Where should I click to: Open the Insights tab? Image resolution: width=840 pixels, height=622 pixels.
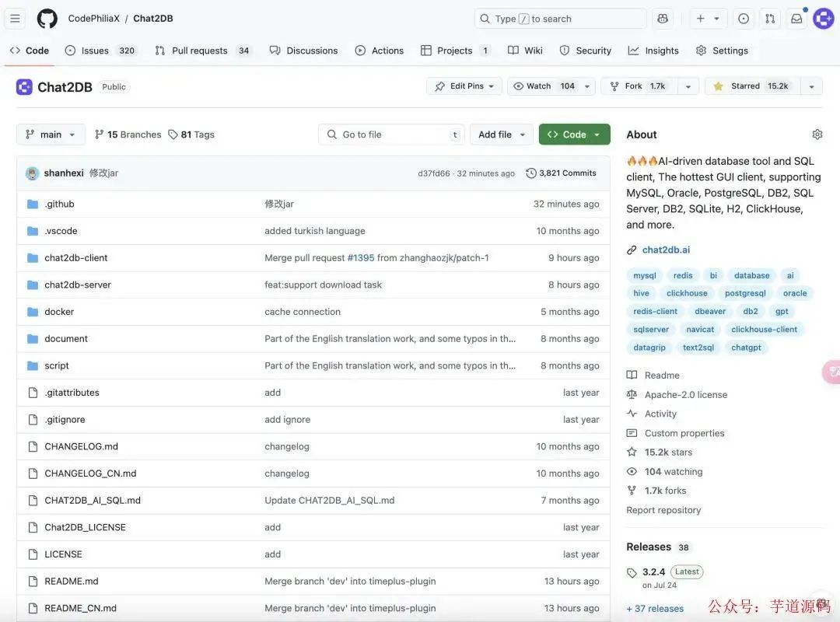653,51
